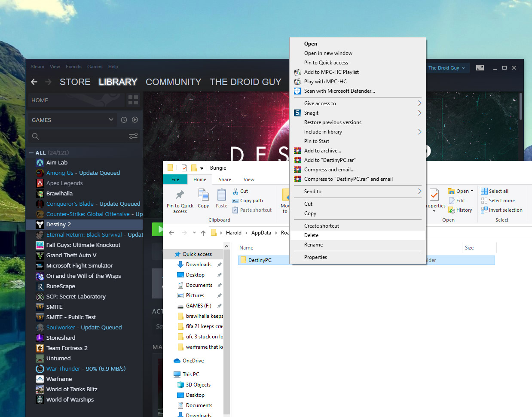The width and height of the screenshot is (532, 417).
Task: Switch to the Share tab in Explorer
Action: [224, 180]
